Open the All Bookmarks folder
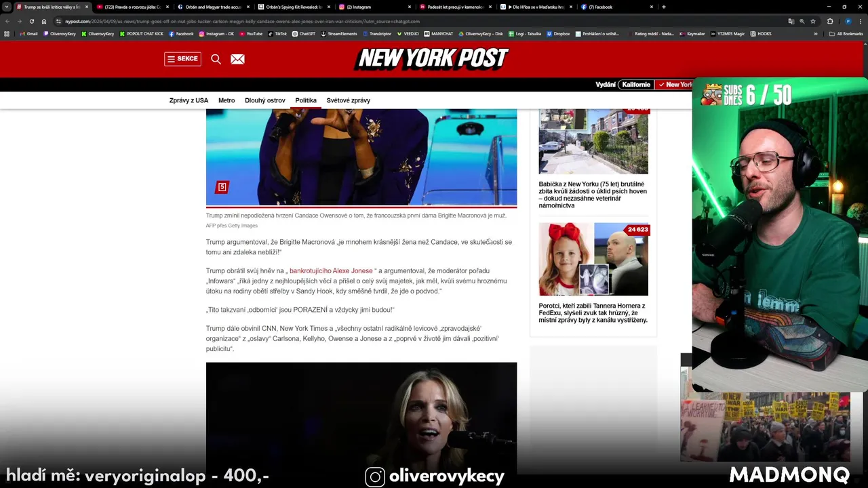The image size is (868, 488). pyautogui.click(x=846, y=33)
